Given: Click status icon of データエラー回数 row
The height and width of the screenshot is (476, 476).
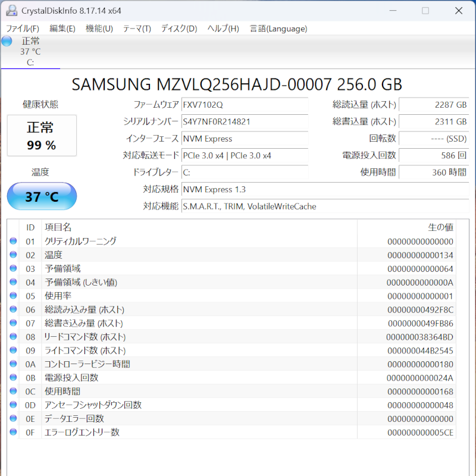Looking at the screenshot, I should pyautogui.click(x=13, y=419).
